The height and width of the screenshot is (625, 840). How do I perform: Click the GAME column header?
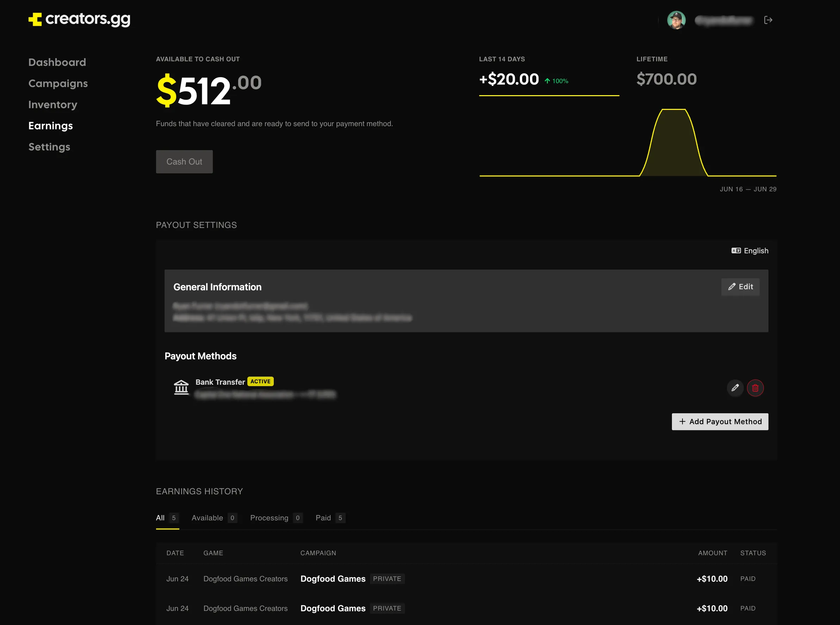pos(214,553)
